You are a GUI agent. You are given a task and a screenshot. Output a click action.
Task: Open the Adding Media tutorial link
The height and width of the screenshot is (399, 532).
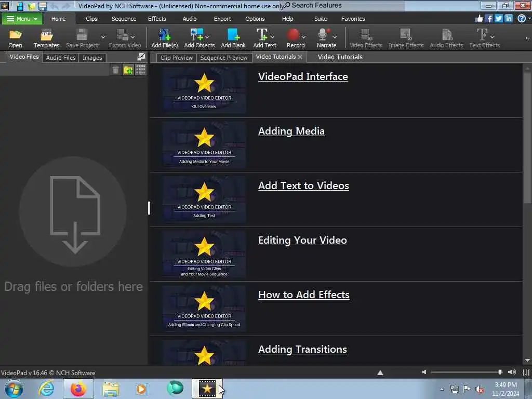click(291, 131)
